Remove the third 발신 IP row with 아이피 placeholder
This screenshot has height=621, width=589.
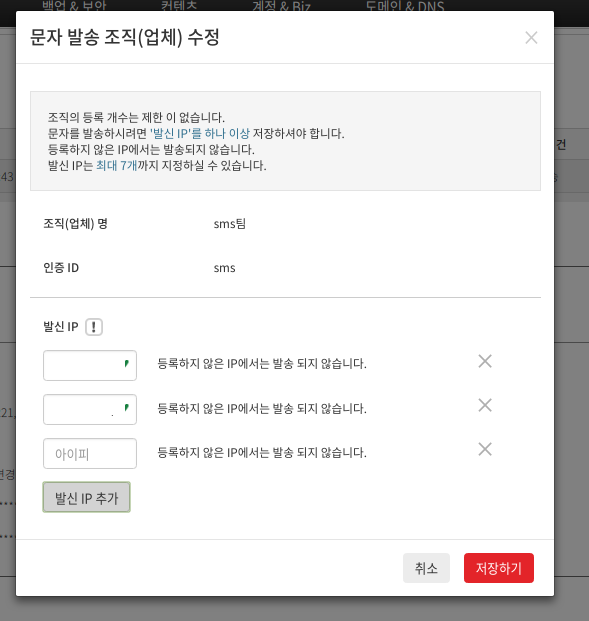[485, 449]
